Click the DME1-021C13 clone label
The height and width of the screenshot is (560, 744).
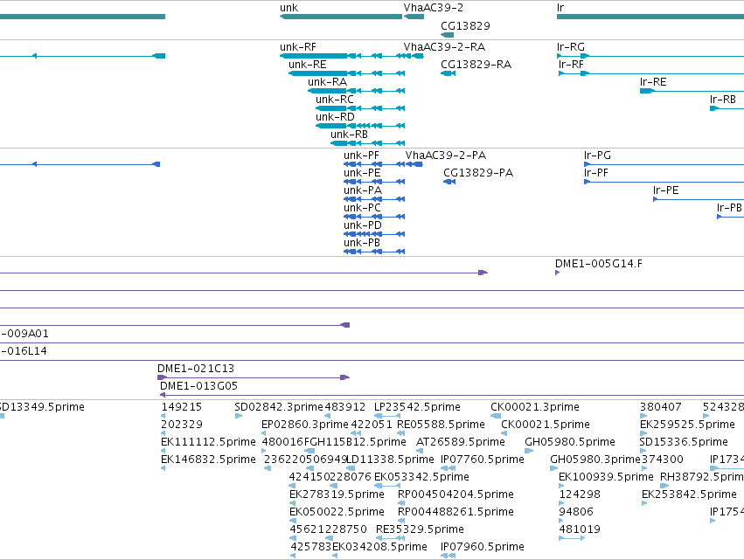[196, 369]
